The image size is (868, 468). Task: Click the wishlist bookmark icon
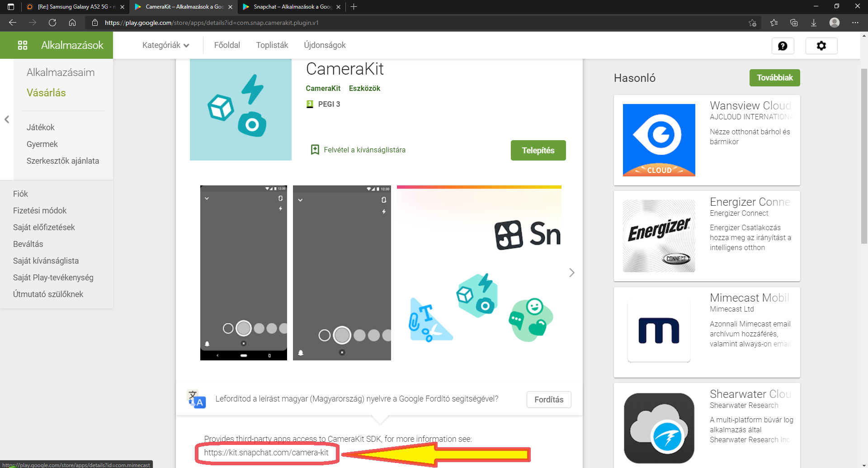point(315,150)
